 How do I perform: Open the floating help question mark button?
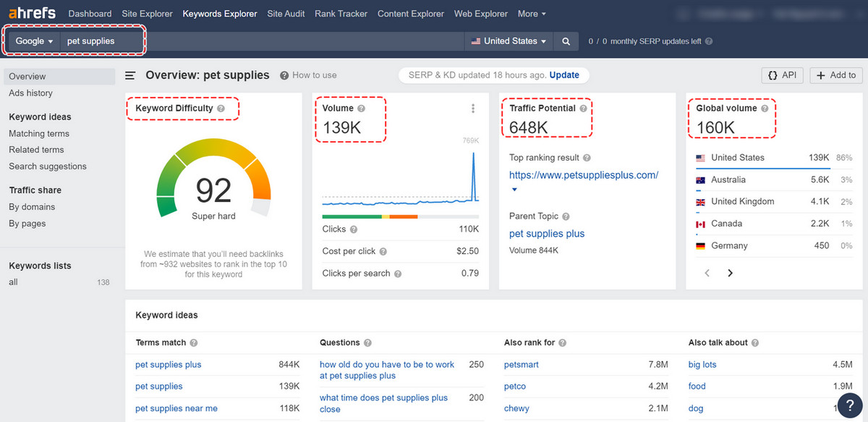(x=849, y=404)
